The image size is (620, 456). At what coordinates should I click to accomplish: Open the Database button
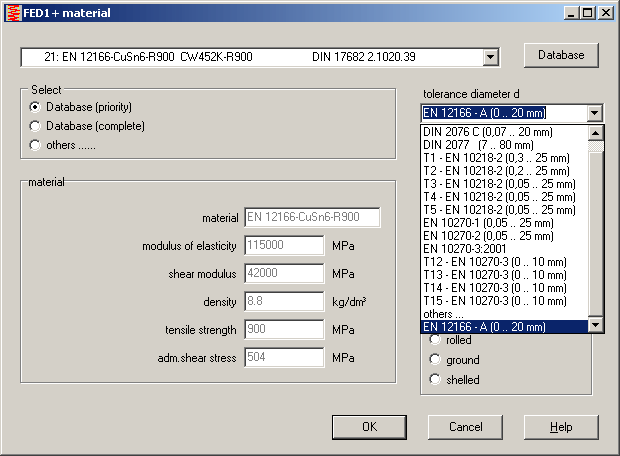point(561,54)
